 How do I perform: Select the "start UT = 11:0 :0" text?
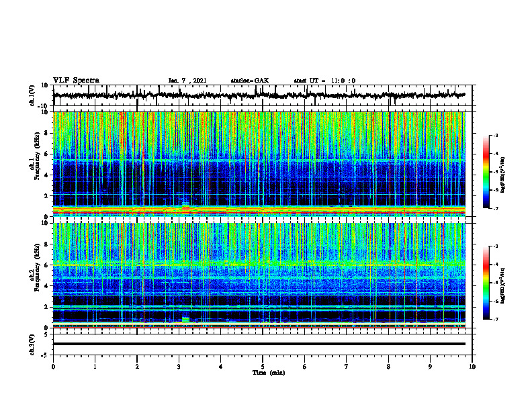pos(324,81)
